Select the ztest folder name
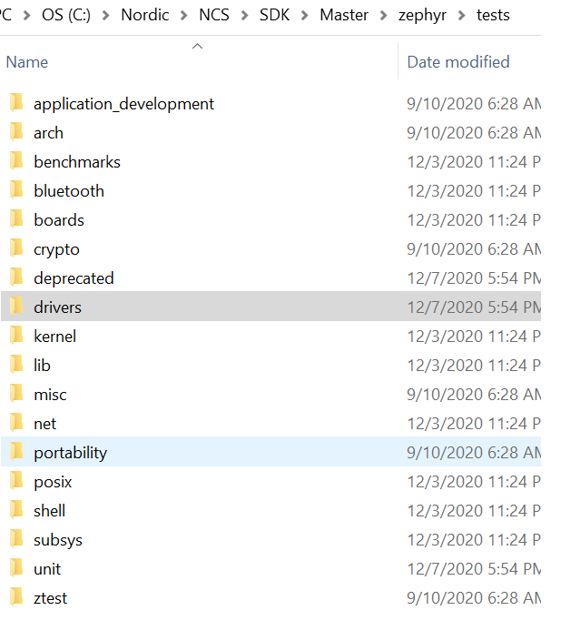This screenshot has width=586, height=617. (x=50, y=599)
